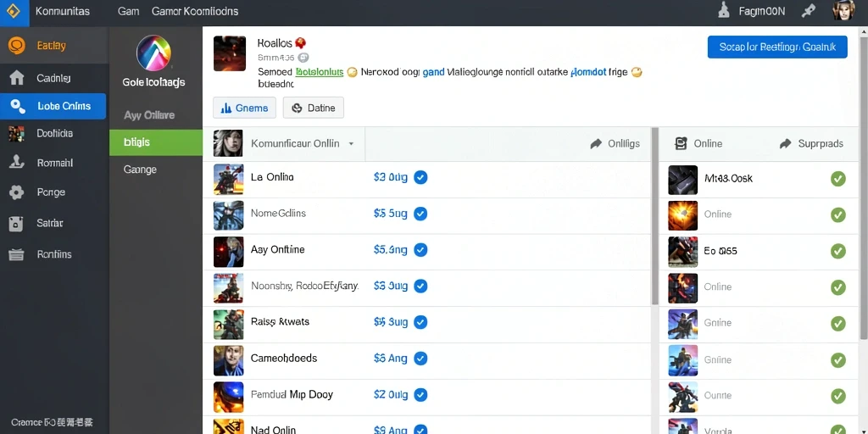Click the blue Sotap lor Reatfingn Goalnuk button
This screenshot has width=868, height=434.
point(777,47)
